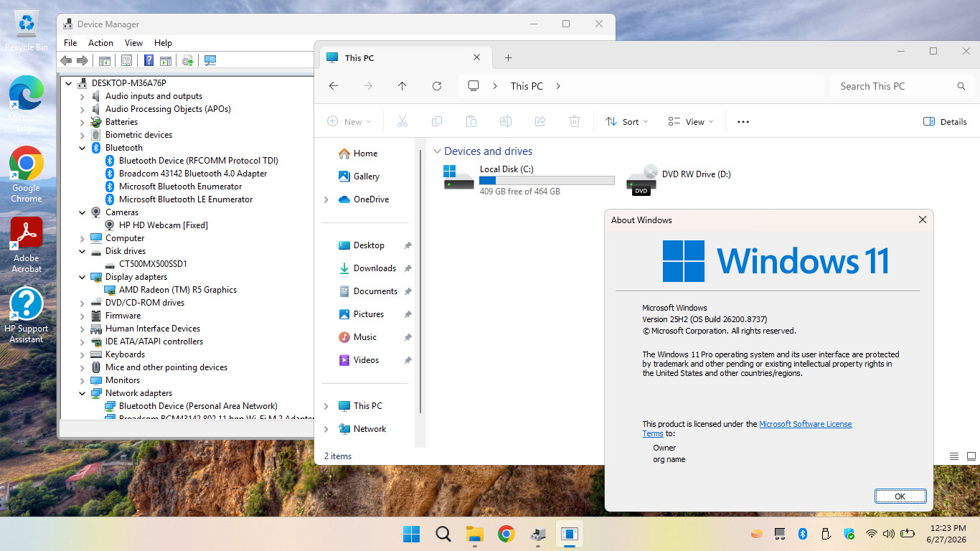
Task: Click File Explorer back navigation arrow
Action: [x=334, y=86]
